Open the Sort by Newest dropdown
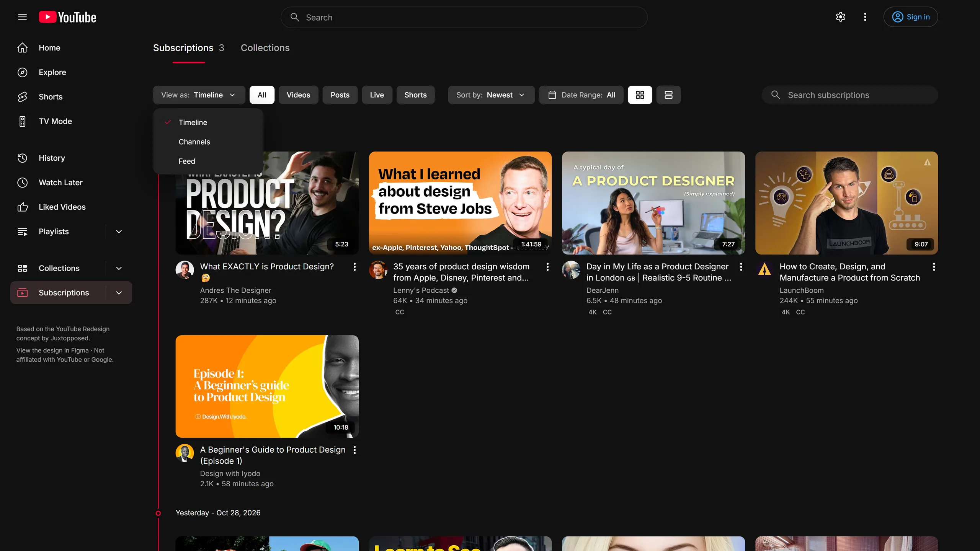This screenshot has height=551, width=980. tap(491, 95)
